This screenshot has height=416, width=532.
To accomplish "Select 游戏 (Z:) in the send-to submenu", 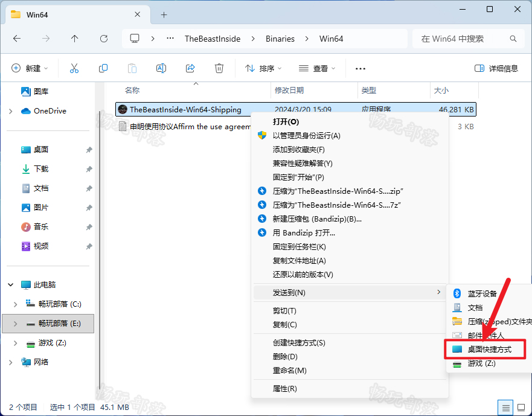I will [489, 363].
